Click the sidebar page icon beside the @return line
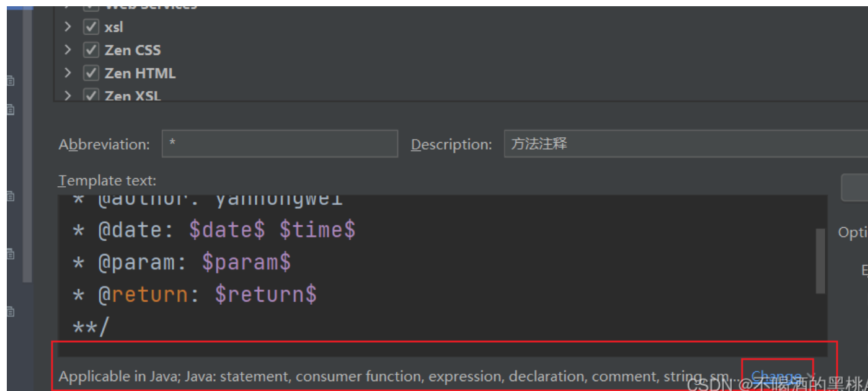 pos(11,312)
